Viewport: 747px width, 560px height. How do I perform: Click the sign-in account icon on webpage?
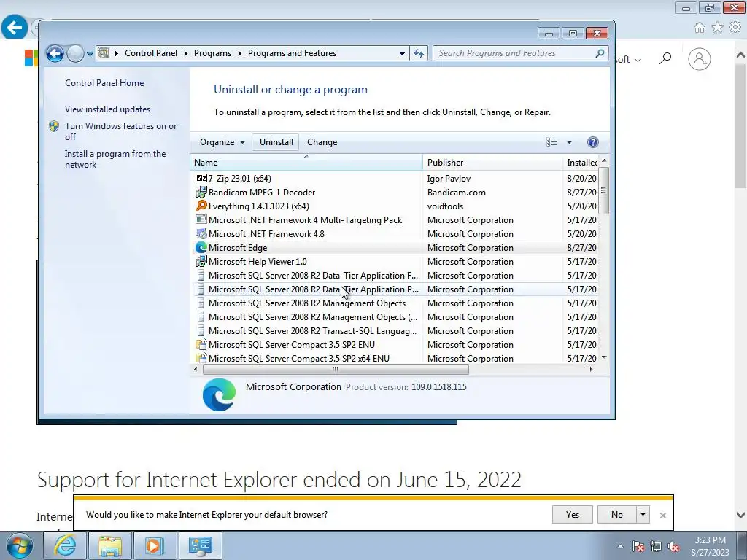click(x=700, y=59)
